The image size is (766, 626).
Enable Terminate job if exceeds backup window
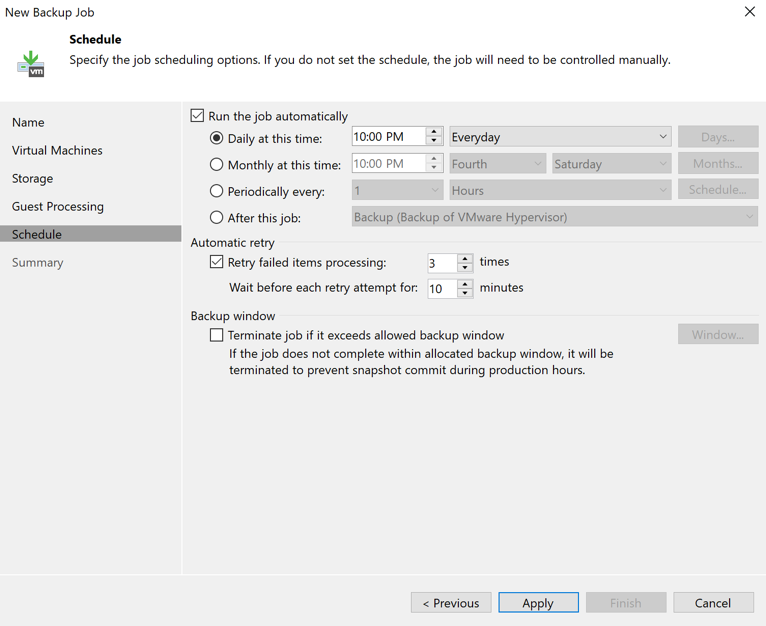pyautogui.click(x=216, y=336)
